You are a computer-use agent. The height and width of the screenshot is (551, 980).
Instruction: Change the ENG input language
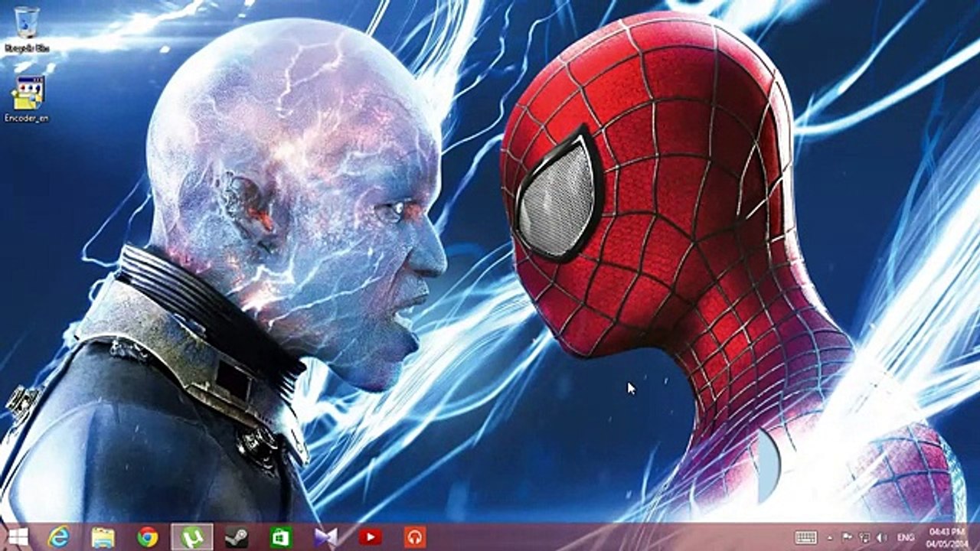pyautogui.click(x=906, y=537)
